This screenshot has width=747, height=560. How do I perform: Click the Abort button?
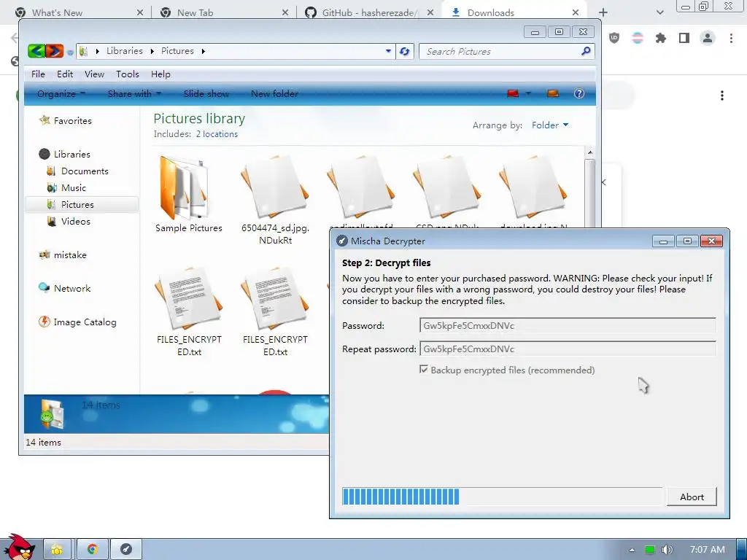(692, 497)
